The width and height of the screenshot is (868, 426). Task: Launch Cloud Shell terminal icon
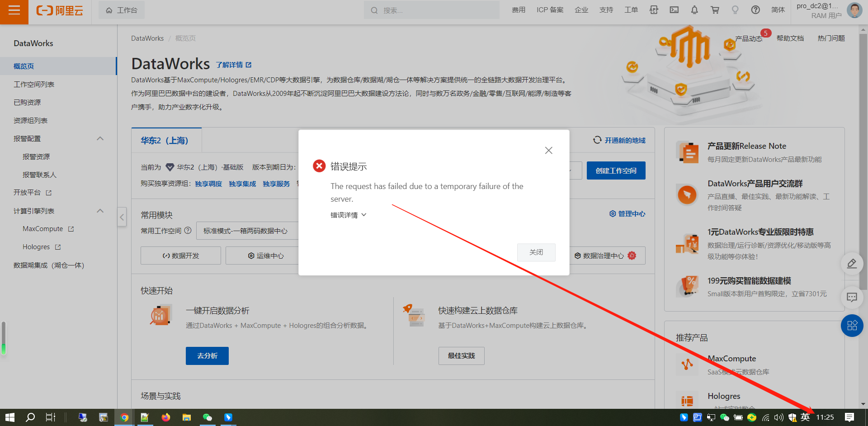(x=674, y=10)
